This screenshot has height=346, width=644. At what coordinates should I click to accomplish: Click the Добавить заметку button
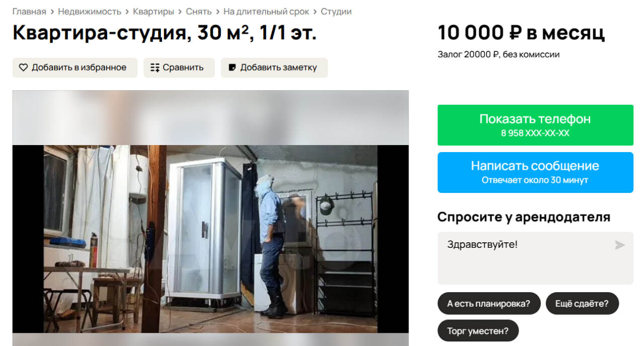click(x=274, y=67)
